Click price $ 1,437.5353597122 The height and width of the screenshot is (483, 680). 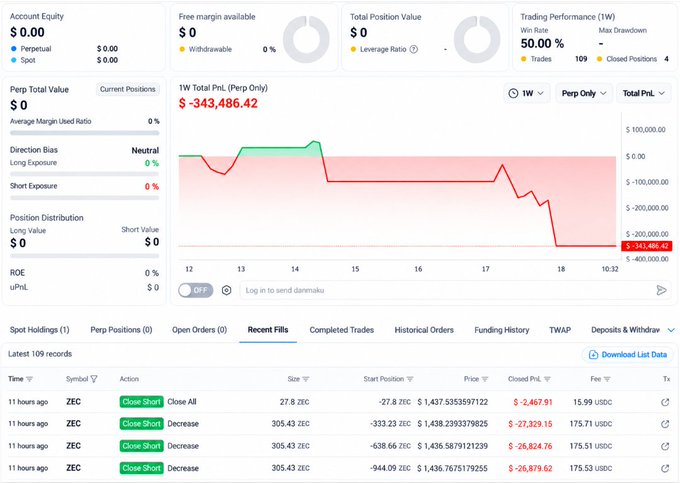point(453,402)
